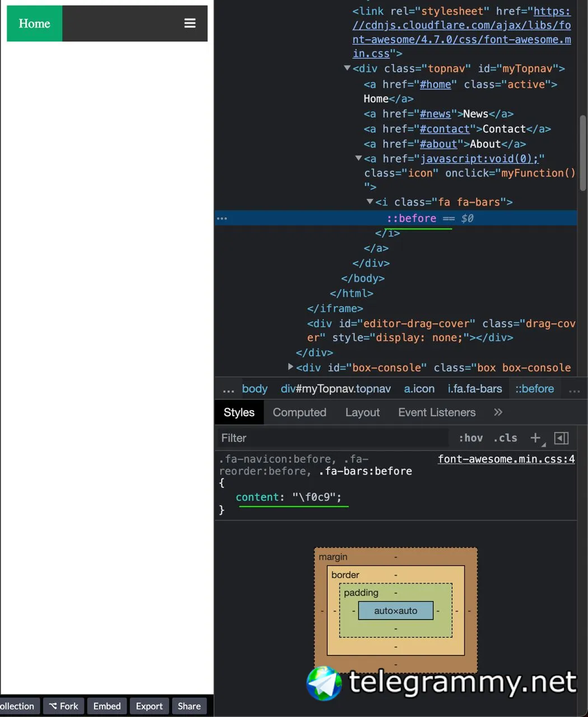Screen dimensions: 588x717
Task: Select the padding area in box model
Action: [361, 593]
